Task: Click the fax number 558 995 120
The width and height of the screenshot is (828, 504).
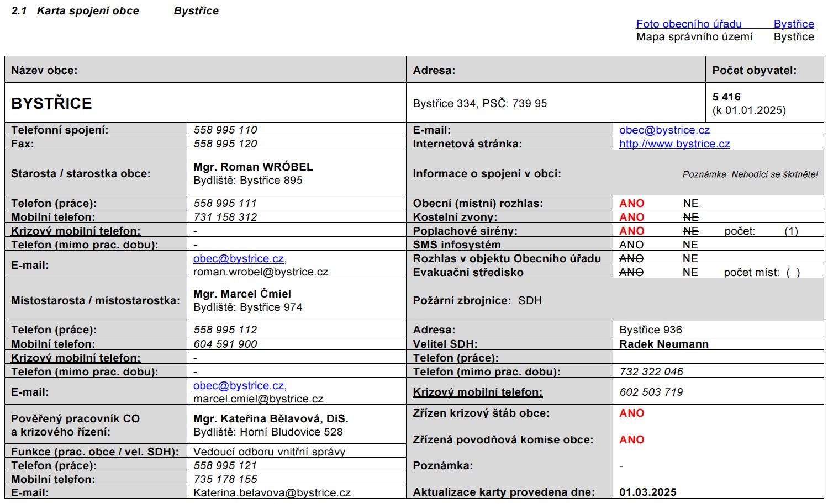Action: [225, 144]
